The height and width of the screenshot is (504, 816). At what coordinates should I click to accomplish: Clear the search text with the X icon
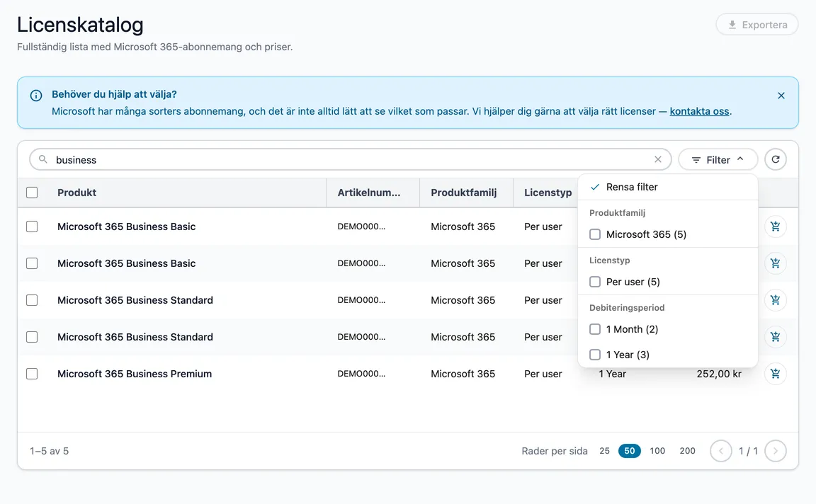tap(658, 159)
